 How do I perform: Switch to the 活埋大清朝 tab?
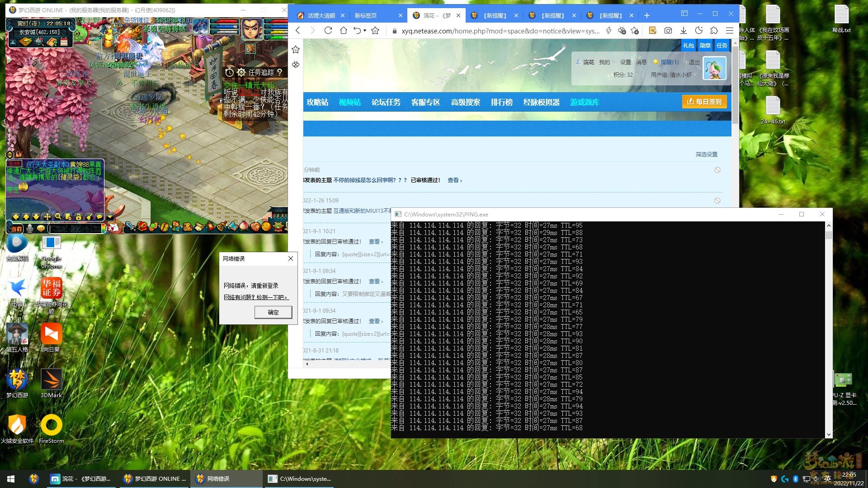click(x=321, y=15)
